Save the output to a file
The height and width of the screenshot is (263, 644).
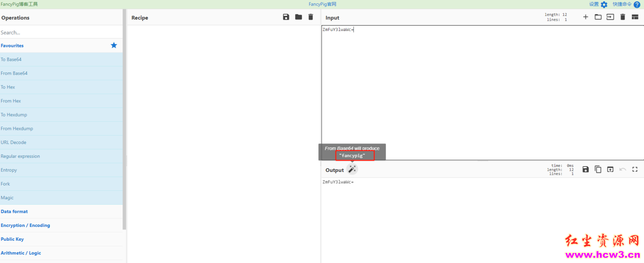(586, 169)
